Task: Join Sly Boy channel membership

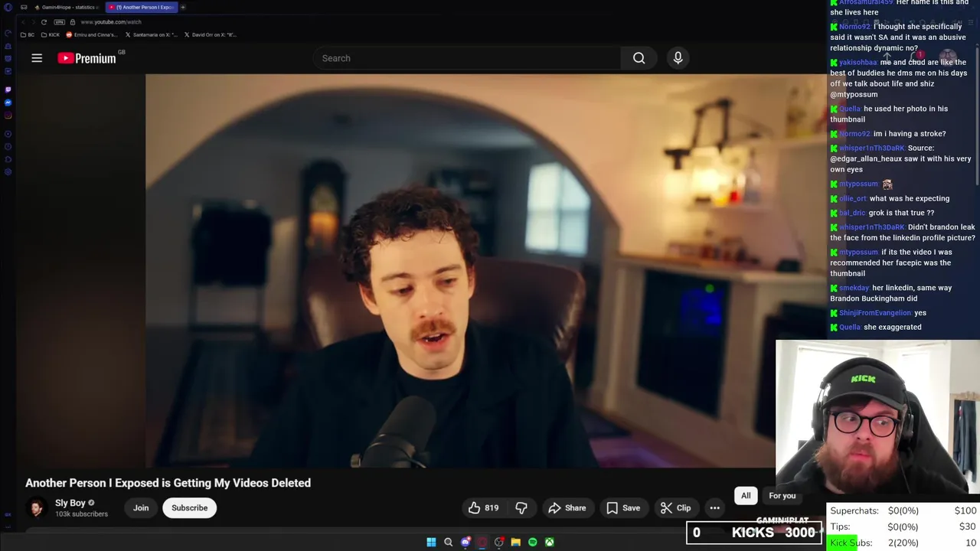Action: (141, 507)
